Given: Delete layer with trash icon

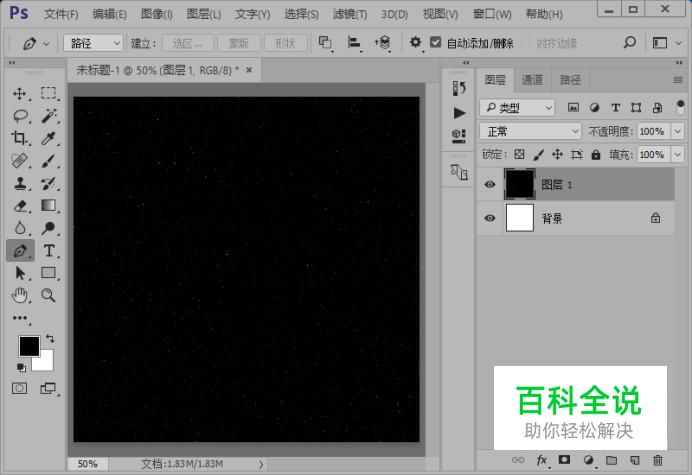Looking at the screenshot, I should pyautogui.click(x=658, y=460).
